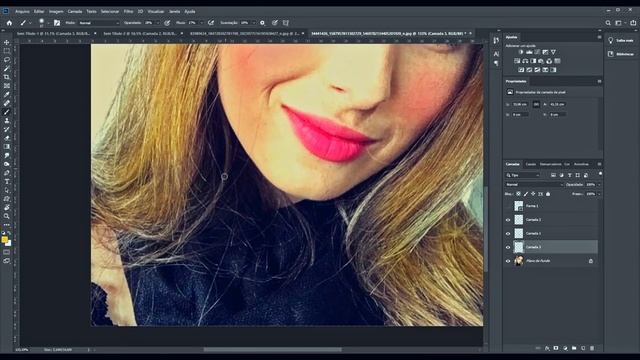Open the brush preset picker arrow
This screenshot has width=640, height=360.
coord(48,23)
